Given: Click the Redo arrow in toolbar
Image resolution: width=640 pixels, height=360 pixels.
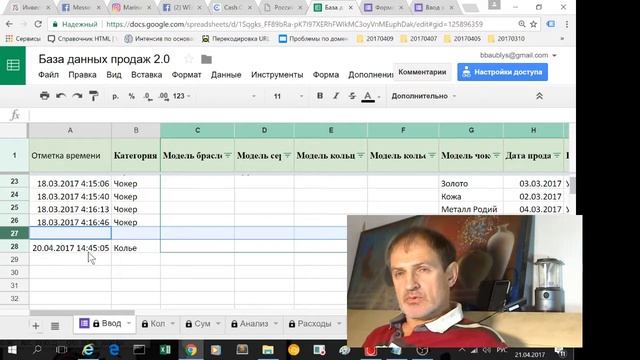Looking at the screenshot, I should (77, 96).
